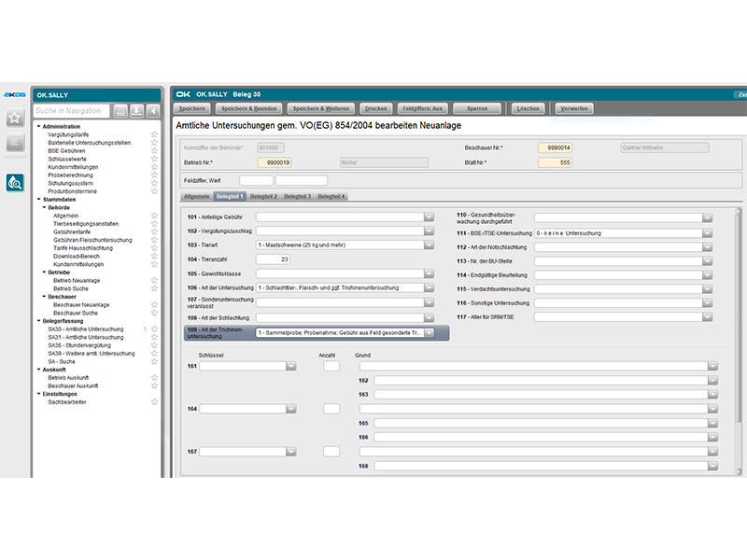
Task: Collapse navigation panel with left arrow icon
Action: (x=153, y=111)
